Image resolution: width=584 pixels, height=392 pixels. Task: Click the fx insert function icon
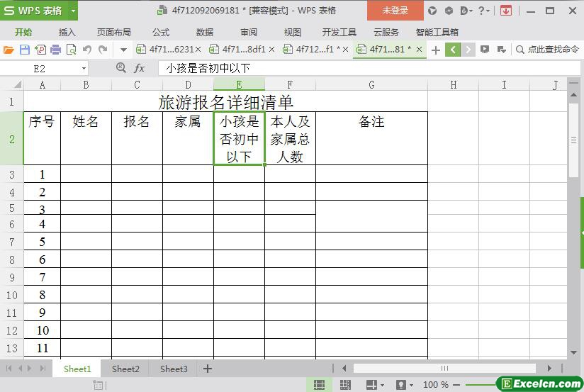tap(140, 68)
